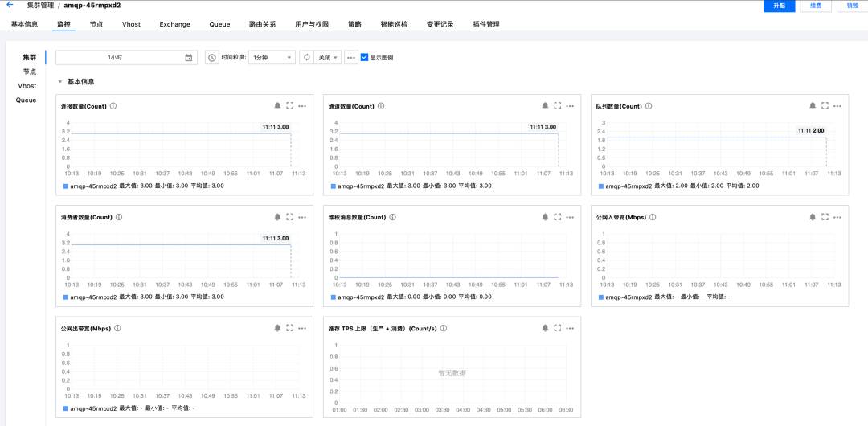868x426 pixels.
Task: Switch to the 基本信息 tab
Action: click(24, 24)
